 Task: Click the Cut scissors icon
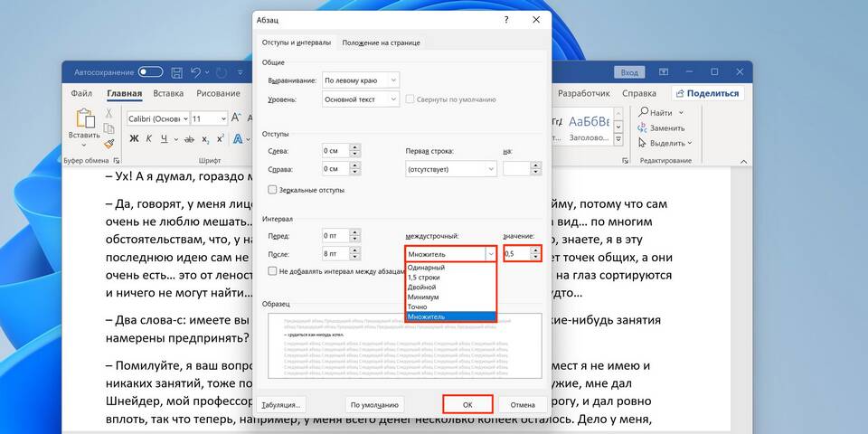point(109,113)
